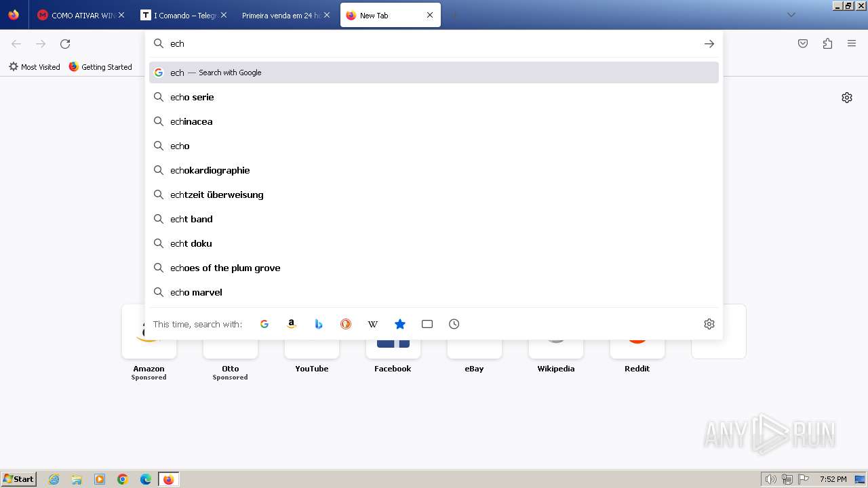Choose the 'echt doku' suggestion
Screen dimensions: 868x488
[x=434, y=243]
